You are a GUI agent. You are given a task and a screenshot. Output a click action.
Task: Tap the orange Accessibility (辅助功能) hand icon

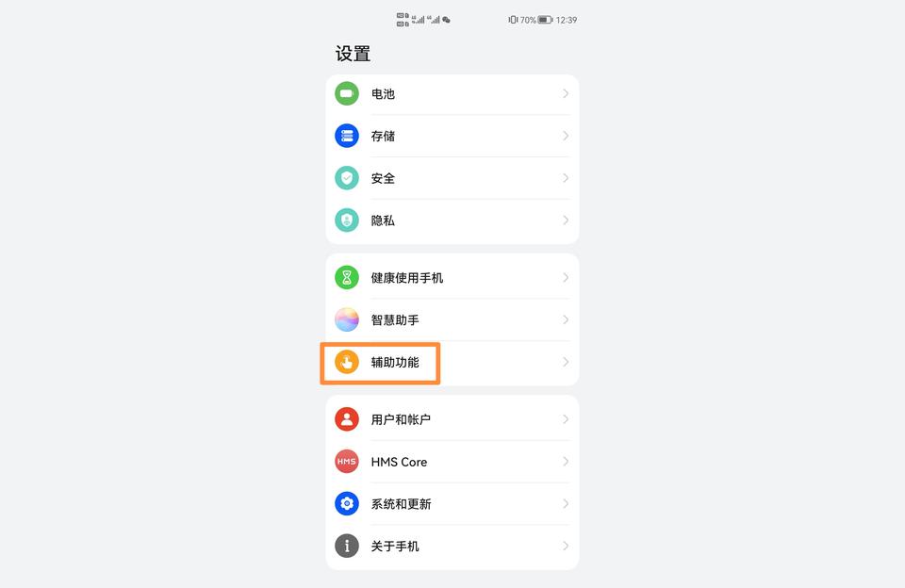[x=347, y=362]
